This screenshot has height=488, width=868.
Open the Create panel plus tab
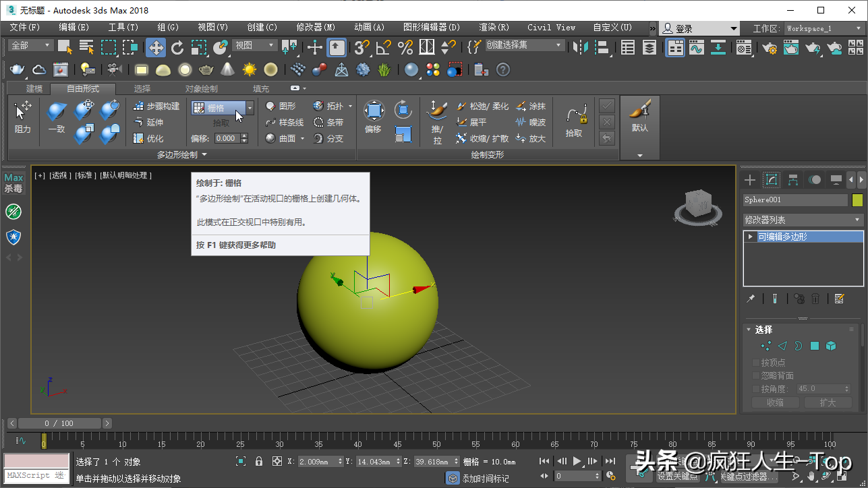point(750,180)
